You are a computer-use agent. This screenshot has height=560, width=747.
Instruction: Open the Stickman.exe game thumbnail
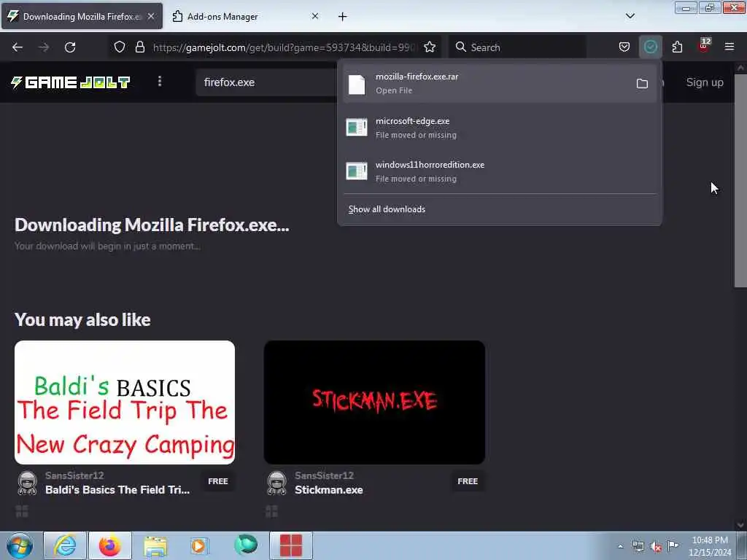[x=374, y=402]
